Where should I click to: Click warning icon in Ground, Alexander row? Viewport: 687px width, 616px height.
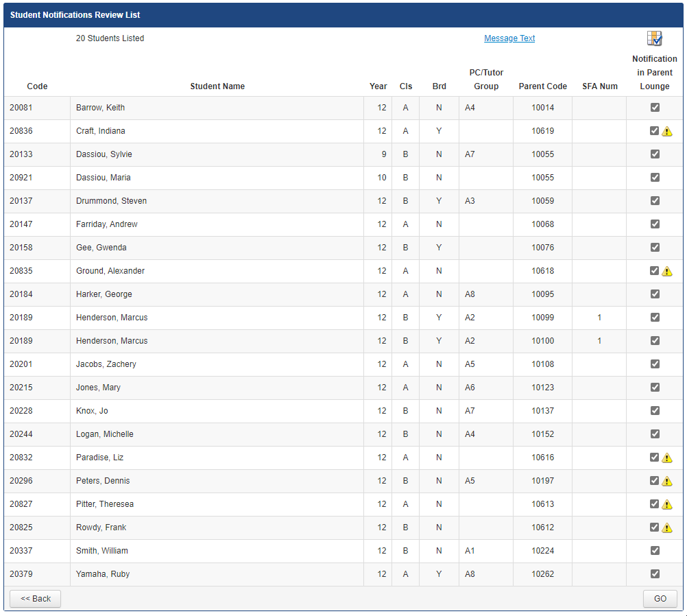pyautogui.click(x=667, y=272)
